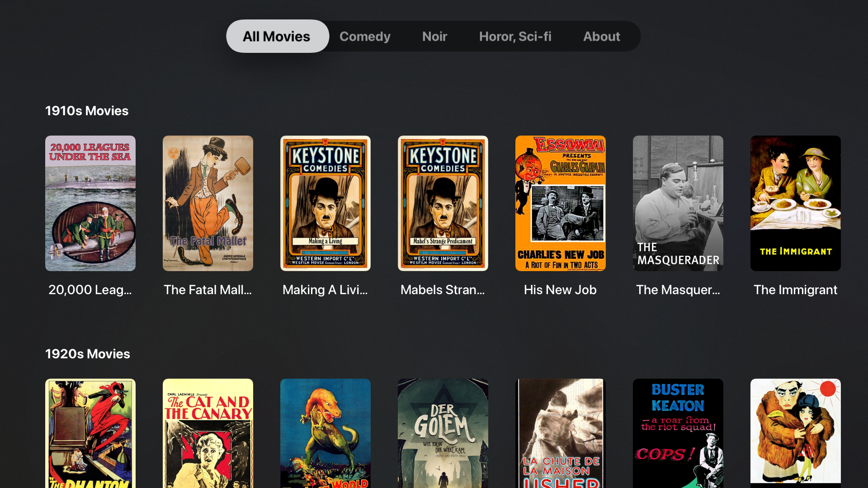Open Charlie's New Job orange poster
The image size is (868, 488).
click(x=561, y=203)
